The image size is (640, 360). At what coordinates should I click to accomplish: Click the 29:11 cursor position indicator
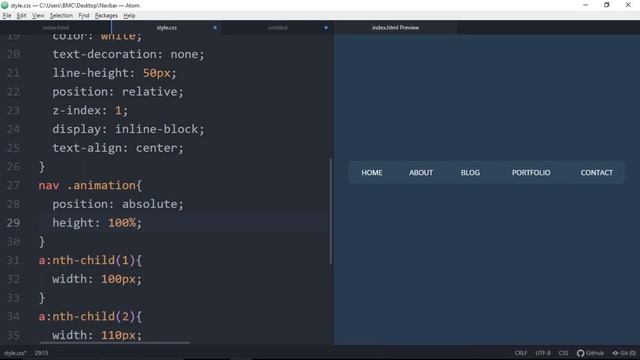[41, 353]
